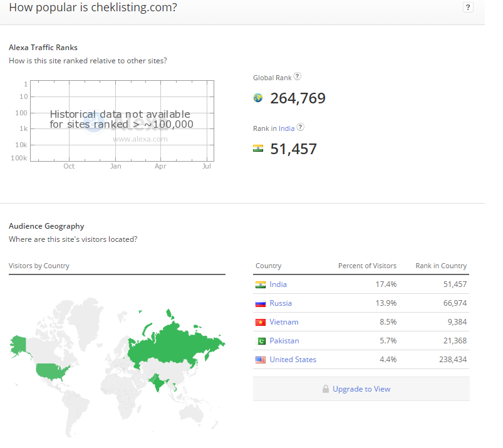Screen dimensions: 503x448
Task: Click United States on the world map
Action: point(51,372)
